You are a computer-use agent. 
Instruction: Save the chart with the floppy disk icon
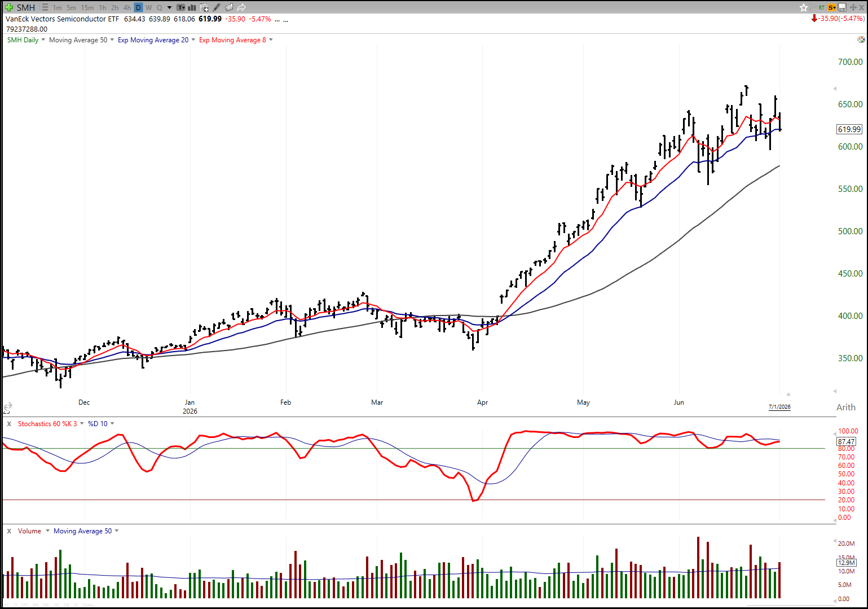[842, 7]
